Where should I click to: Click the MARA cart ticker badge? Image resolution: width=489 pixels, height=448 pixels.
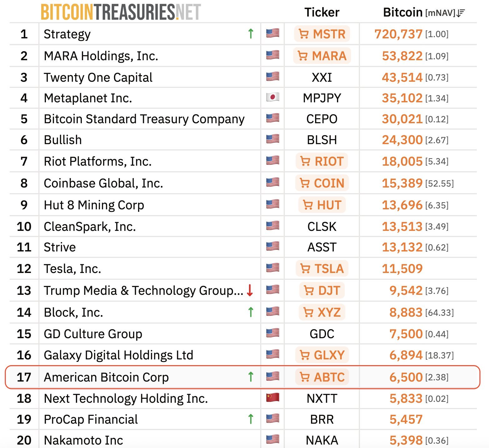tap(322, 56)
